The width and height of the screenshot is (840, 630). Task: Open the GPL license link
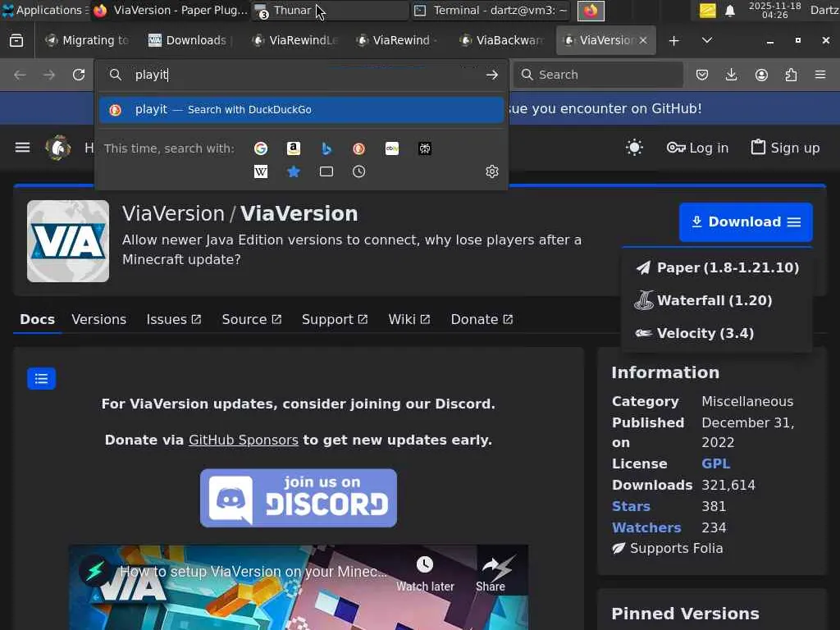pos(715,464)
